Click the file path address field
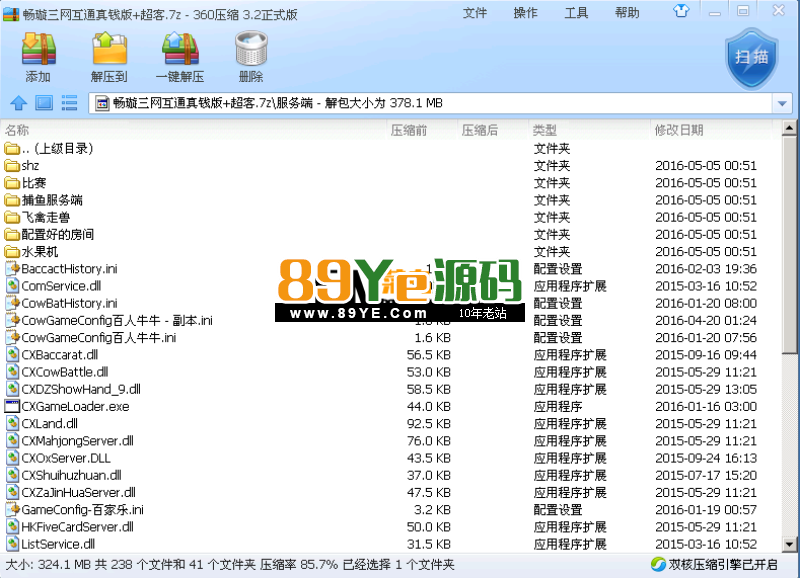800x578 pixels. coord(431,104)
